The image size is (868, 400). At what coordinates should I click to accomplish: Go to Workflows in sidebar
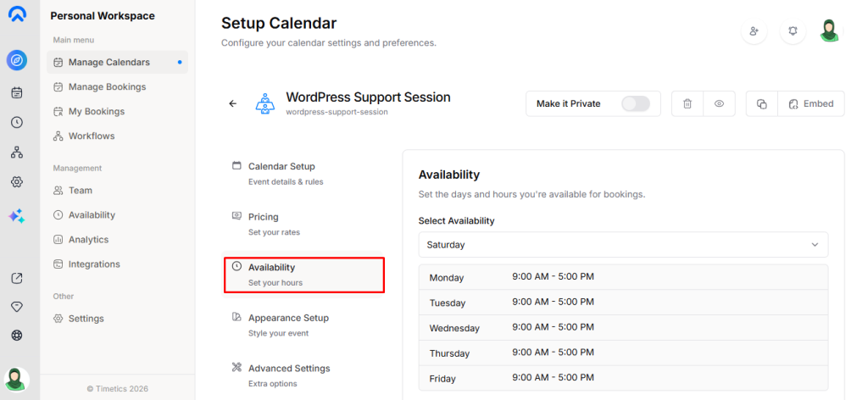[x=92, y=136]
